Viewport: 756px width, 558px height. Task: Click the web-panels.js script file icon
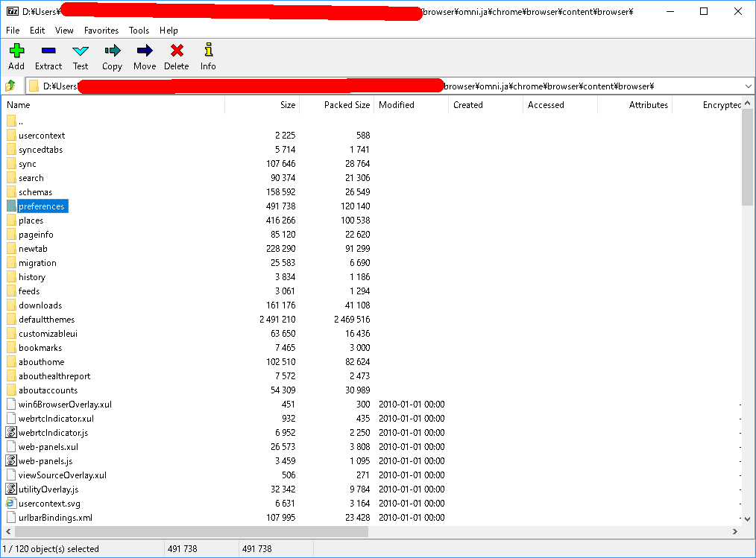[11, 460]
